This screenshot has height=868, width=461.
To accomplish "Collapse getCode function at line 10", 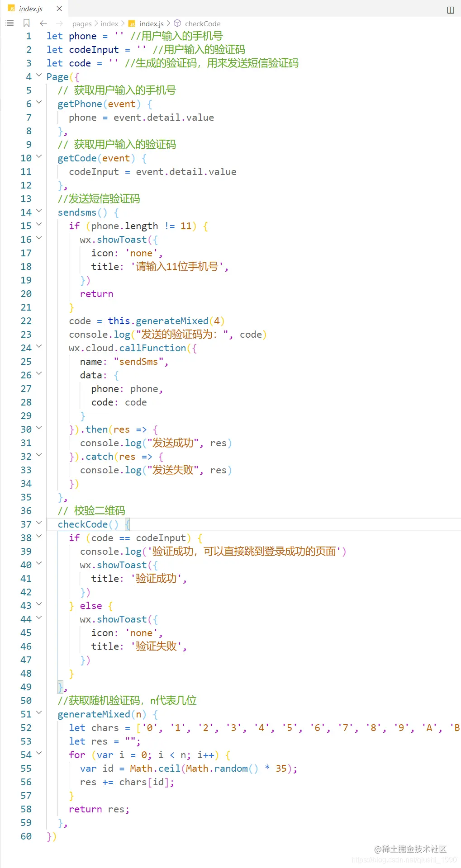I will (x=39, y=157).
